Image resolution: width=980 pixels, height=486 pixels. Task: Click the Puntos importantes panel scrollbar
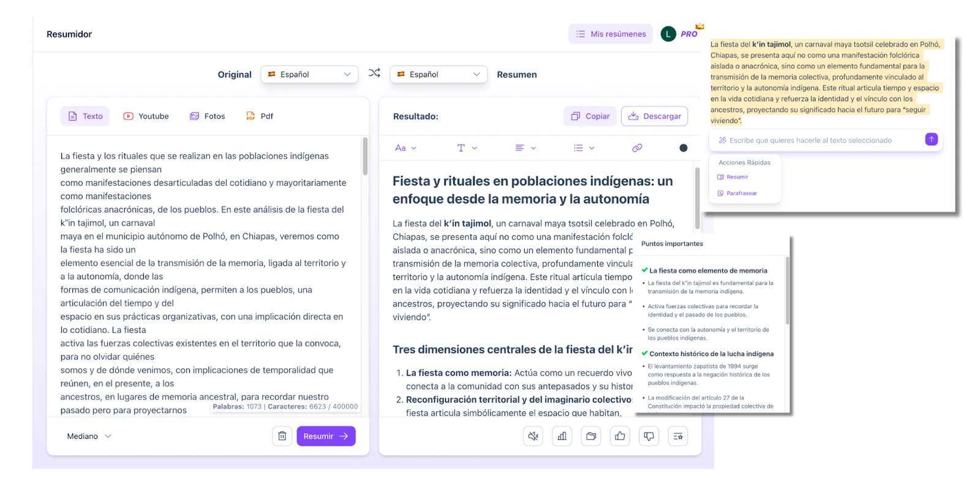coord(788,291)
